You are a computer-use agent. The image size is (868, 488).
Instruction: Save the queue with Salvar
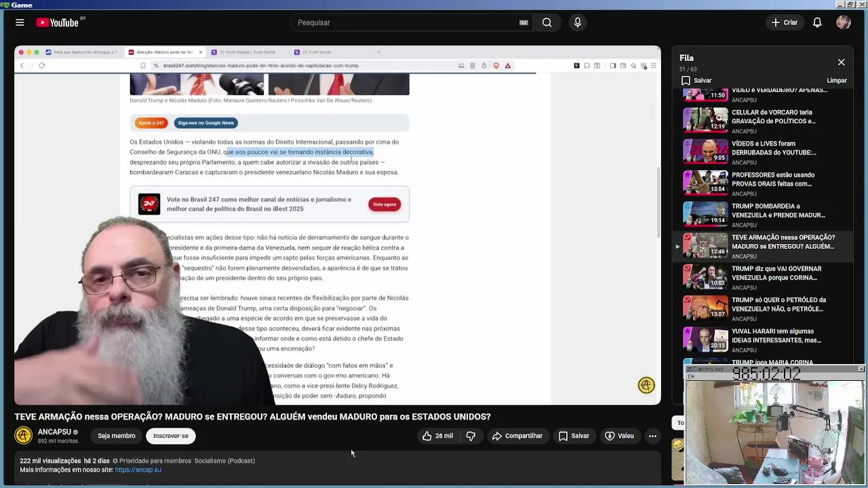tap(696, 81)
